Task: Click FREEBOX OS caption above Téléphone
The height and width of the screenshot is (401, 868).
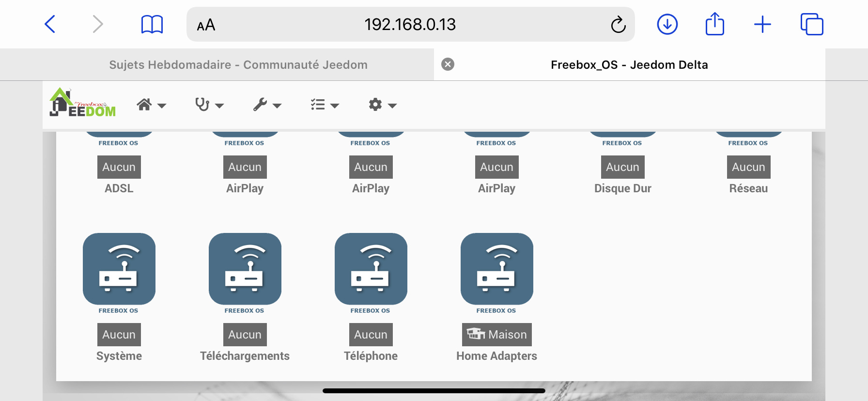Action: [x=371, y=310]
